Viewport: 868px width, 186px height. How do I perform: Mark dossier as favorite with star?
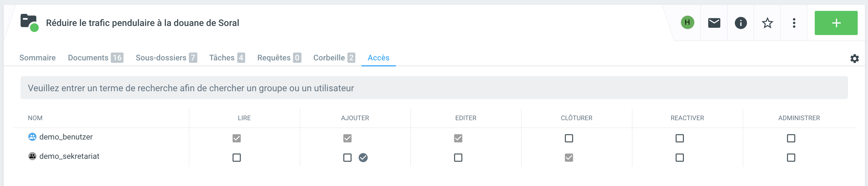point(767,23)
